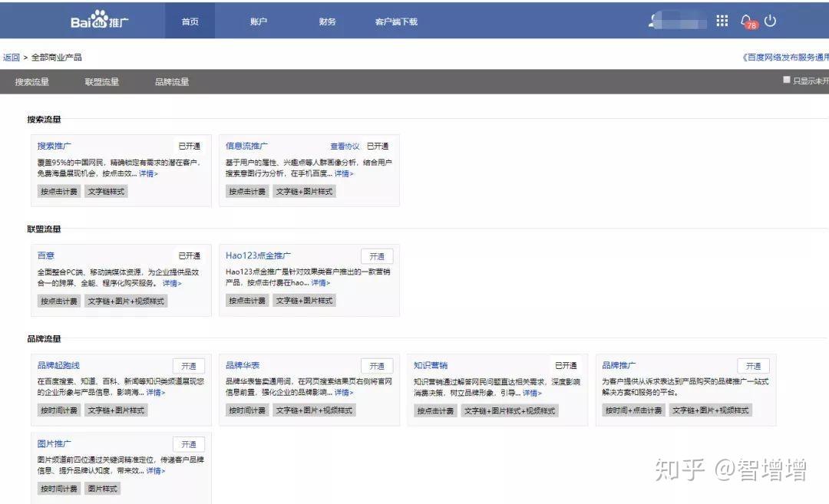Viewport: 829px width, 504px height.
Task: Open 百度网络发布服务通用 agreement link
Action: click(785, 57)
